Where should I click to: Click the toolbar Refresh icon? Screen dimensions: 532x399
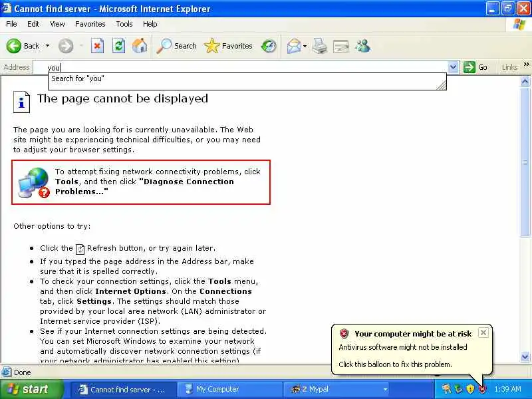[119, 46]
